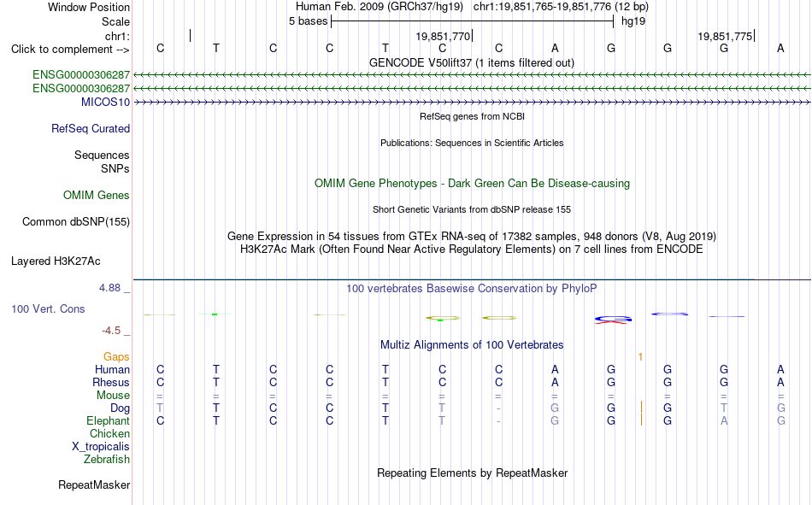Open the GTEx Gene Expression in 54 tissues title
The width and height of the screenshot is (812, 505).
(x=472, y=236)
